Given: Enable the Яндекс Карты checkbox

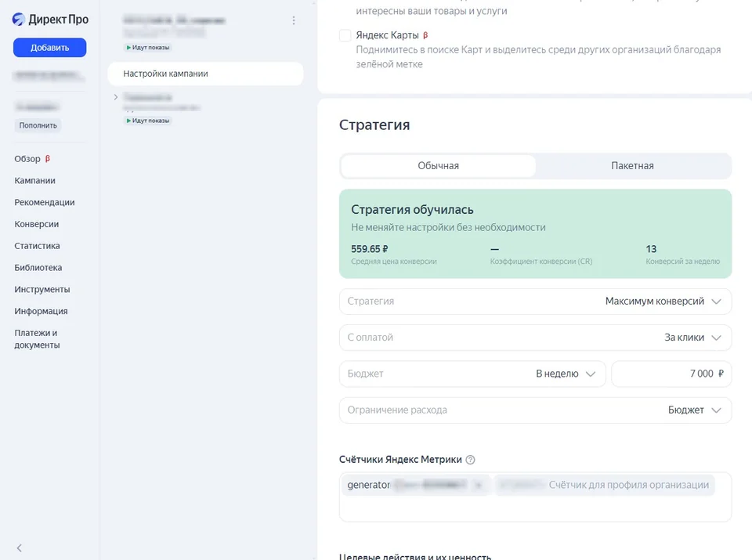Looking at the screenshot, I should tap(345, 35).
